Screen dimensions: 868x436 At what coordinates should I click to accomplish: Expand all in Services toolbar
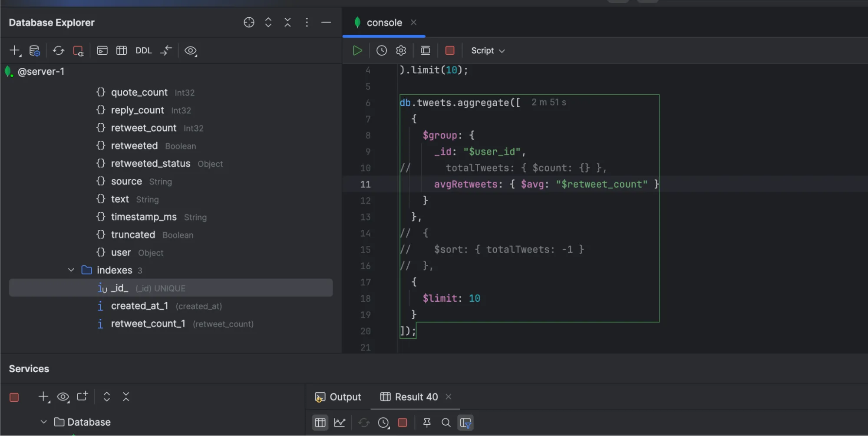point(106,397)
